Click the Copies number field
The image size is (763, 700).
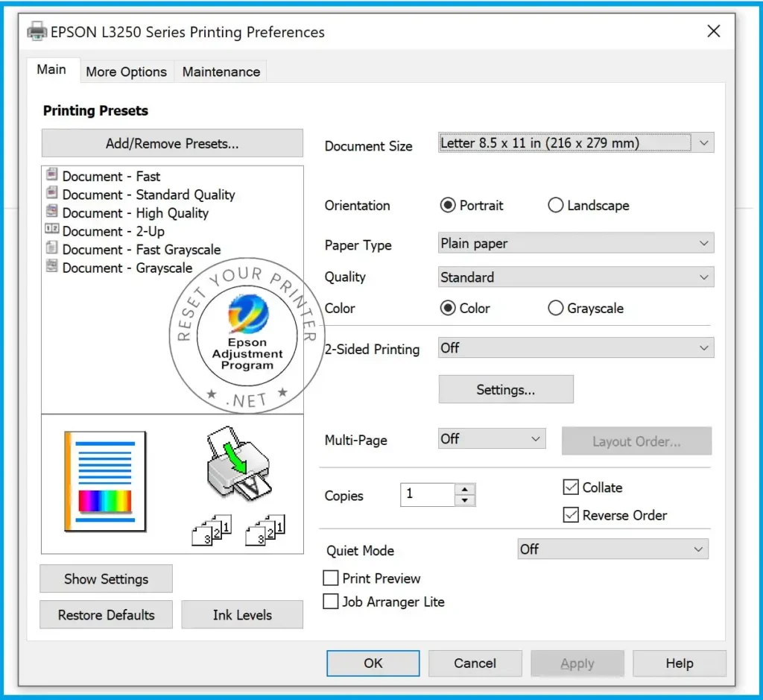[x=428, y=494]
